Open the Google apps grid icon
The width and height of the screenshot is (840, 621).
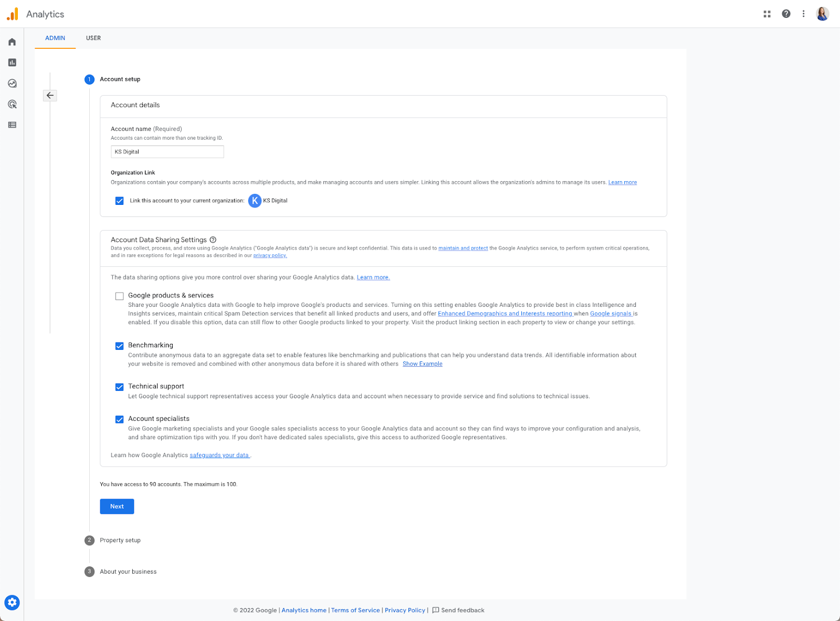pyautogui.click(x=767, y=14)
